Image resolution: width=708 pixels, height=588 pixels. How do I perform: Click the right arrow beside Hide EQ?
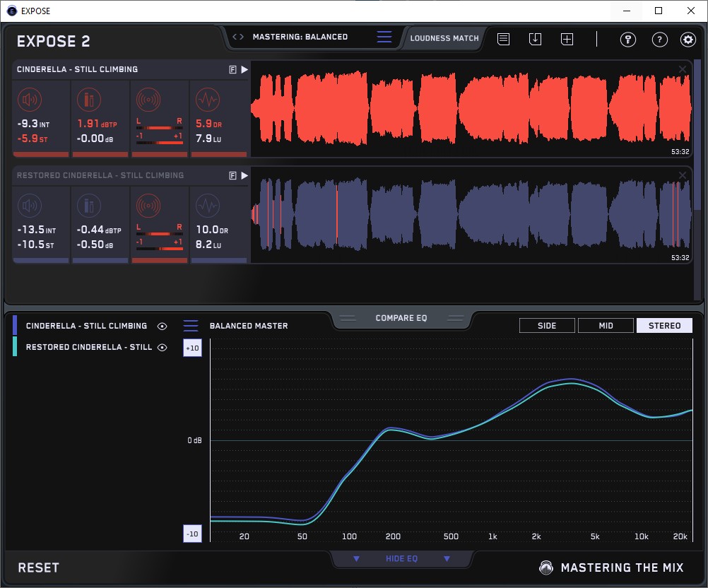447,558
